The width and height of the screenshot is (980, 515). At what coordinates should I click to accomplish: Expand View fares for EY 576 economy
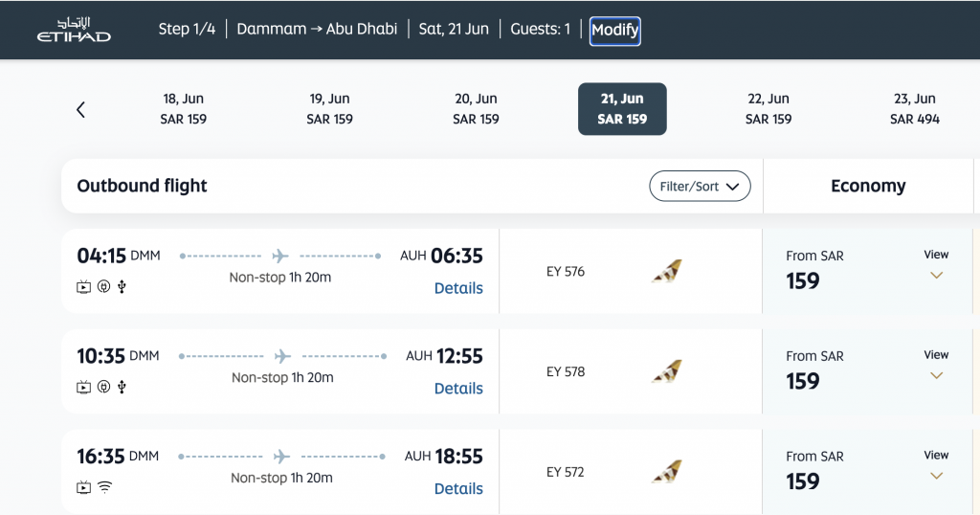pyautogui.click(x=936, y=265)
